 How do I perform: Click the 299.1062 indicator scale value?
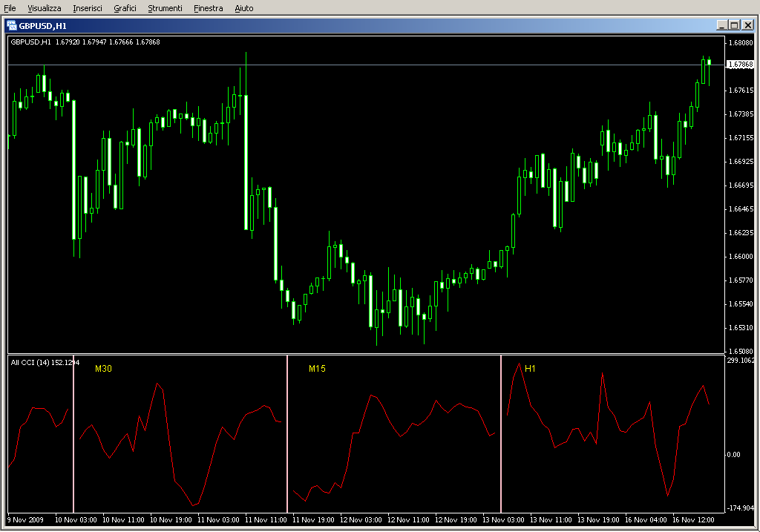click(741, 360)
